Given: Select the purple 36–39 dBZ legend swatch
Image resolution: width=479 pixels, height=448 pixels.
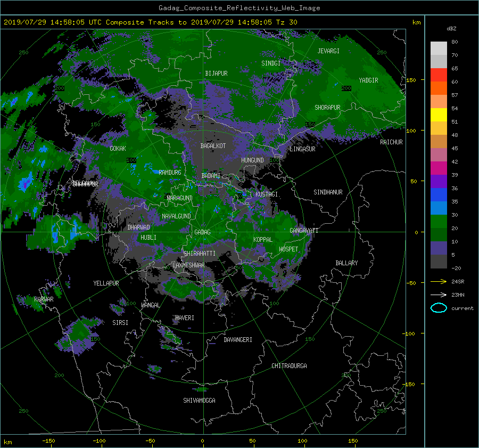Looking at the screenshot, I should click(x=439, y=181).
